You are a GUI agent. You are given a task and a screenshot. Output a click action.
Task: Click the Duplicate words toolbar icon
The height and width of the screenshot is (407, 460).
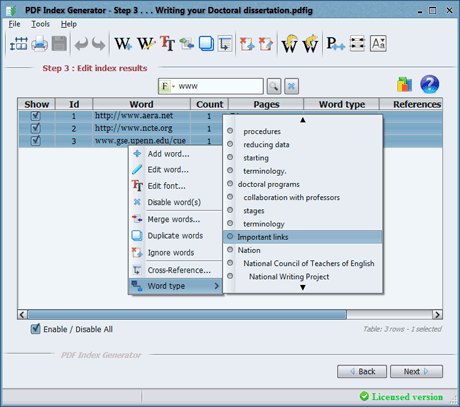[206, 44]
